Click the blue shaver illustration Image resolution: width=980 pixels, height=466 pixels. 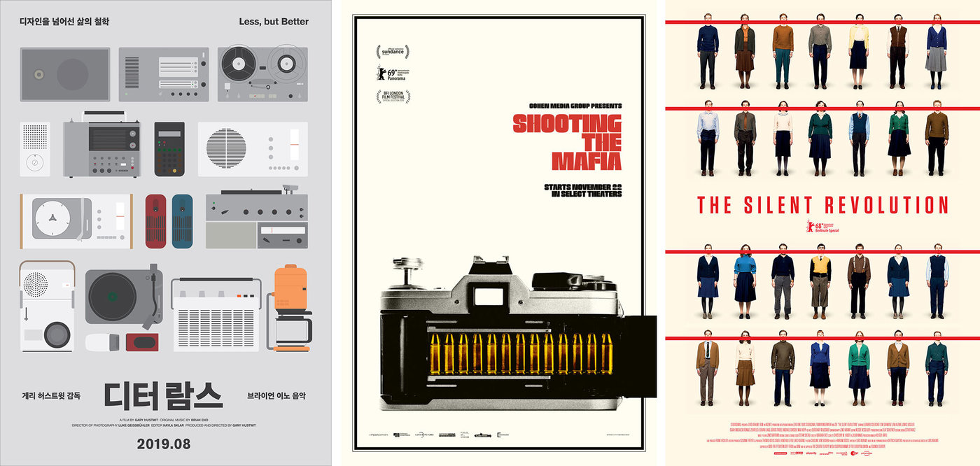pyautogui.click(x=182, y=221)
